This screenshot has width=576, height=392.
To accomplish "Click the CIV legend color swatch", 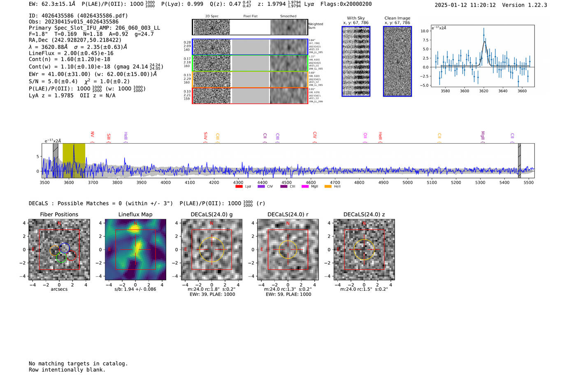I will click(x=261, y=187).
